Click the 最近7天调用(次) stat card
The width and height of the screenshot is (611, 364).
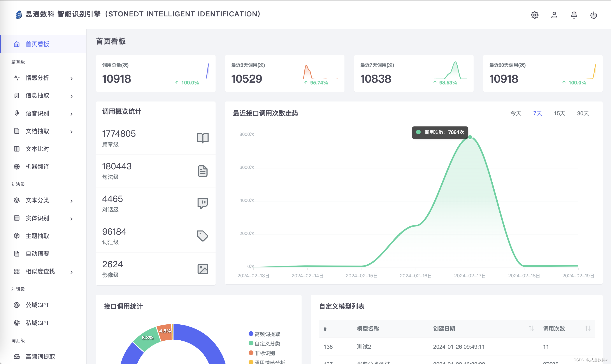point(414,73)
